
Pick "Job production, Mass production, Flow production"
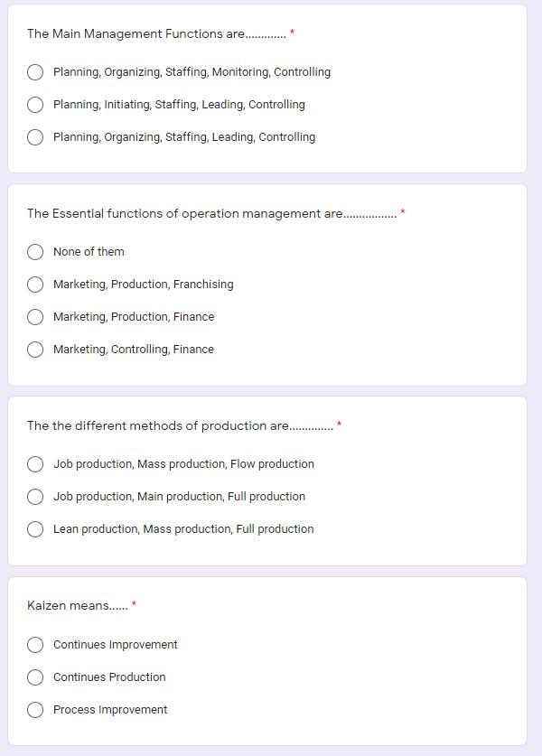pyautogui.click(x=34, y=463)
